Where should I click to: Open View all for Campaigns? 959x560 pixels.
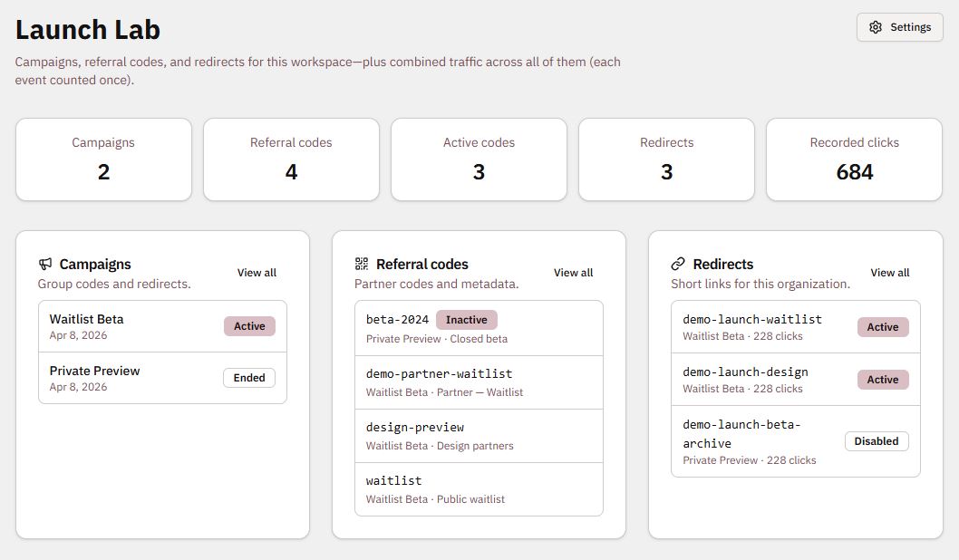pos(257,273)
